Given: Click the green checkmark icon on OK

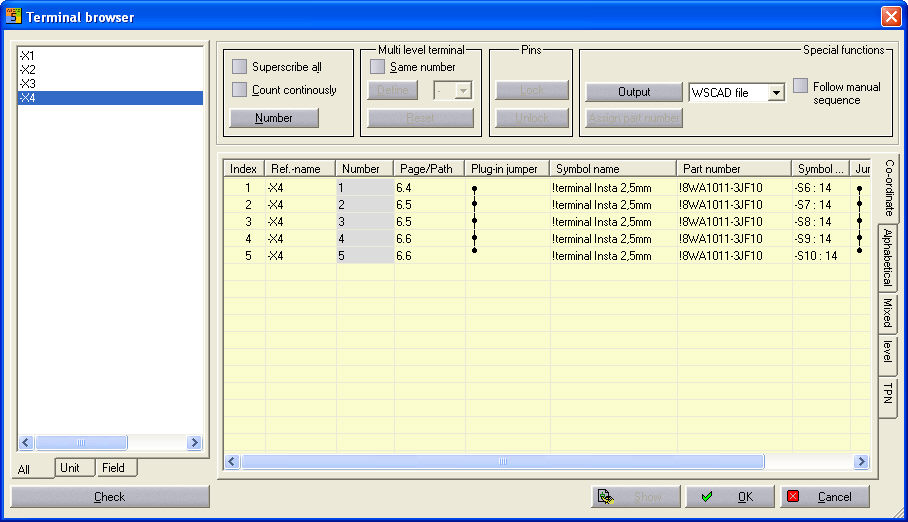Looking at the screenshot, I should pyautogui.click(x=706, y=497).
